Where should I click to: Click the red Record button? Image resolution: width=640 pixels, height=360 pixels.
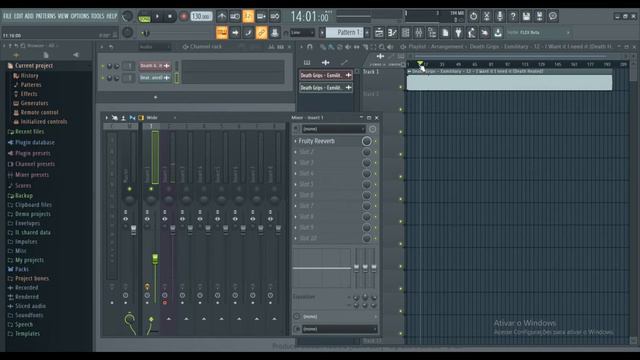coord(183,17)
